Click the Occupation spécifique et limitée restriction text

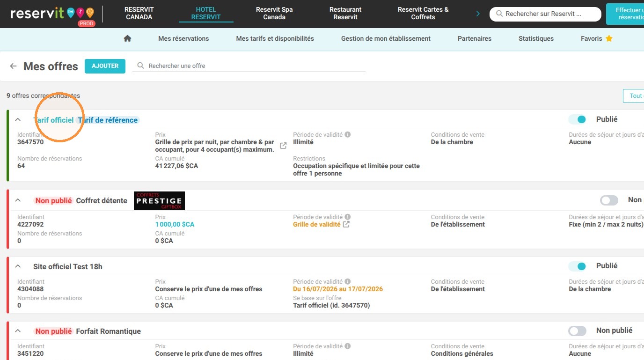356,169
